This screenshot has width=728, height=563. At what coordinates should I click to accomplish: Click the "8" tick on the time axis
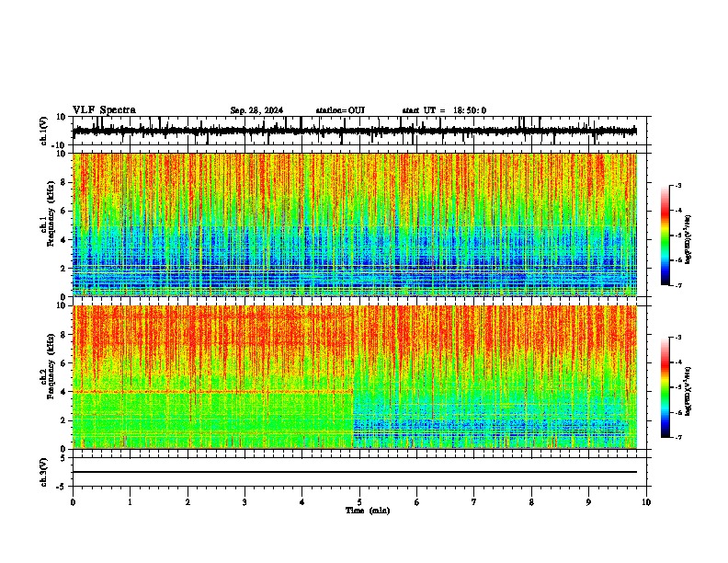(x=531, y=502)
